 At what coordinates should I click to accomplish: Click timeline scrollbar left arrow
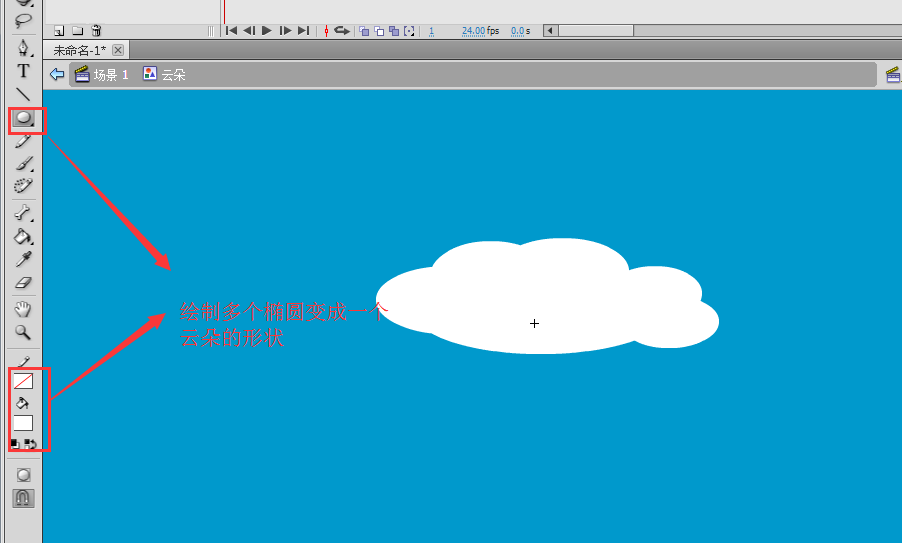(x=551, y=30)
